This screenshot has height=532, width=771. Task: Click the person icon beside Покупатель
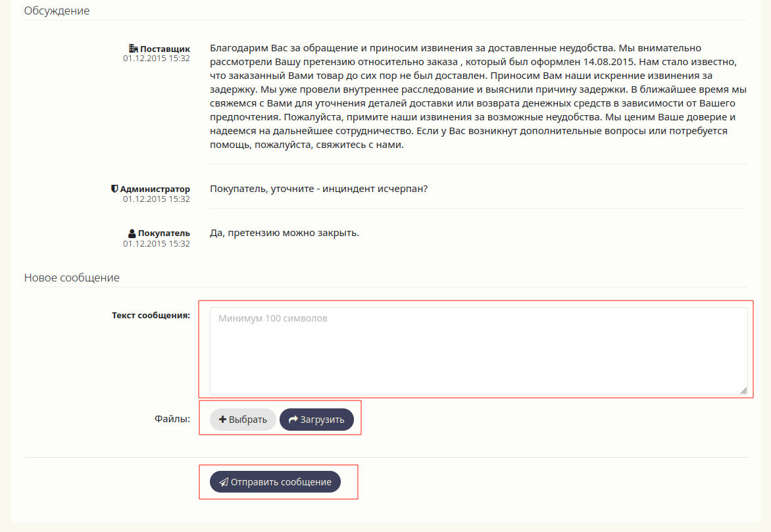(x=132, y=233)
